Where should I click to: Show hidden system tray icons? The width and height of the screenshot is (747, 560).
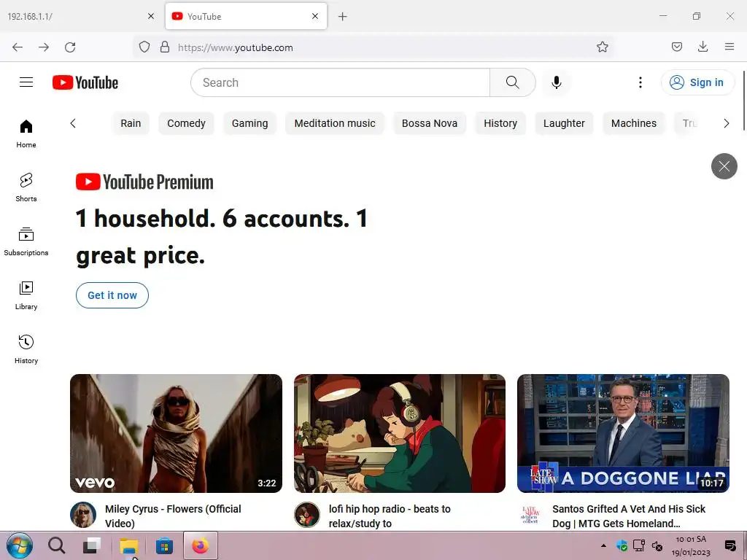click(603, 545)
